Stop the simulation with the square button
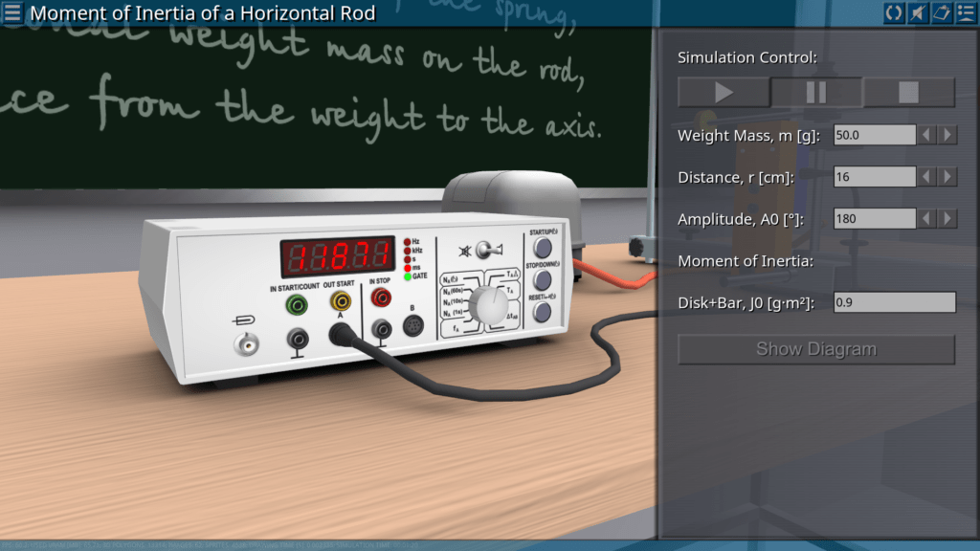The width and height of the screenshot is (980, 551). [x=908, y=93]
